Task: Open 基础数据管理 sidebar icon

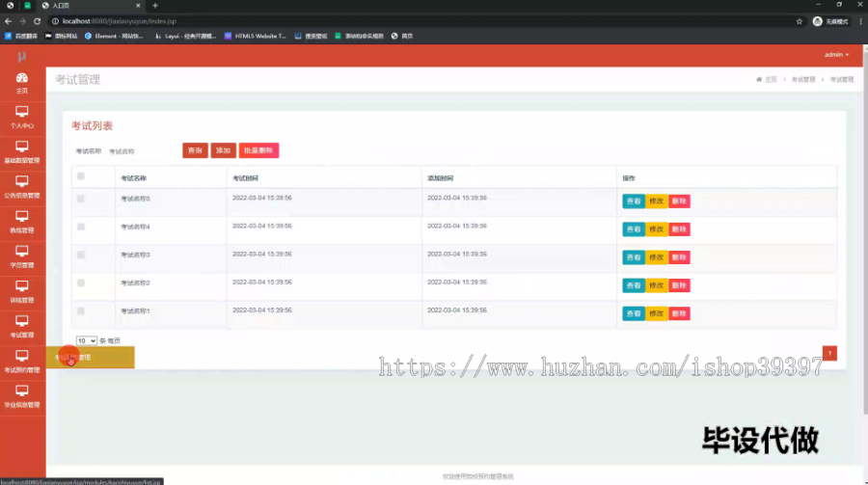Action: click(x=22, y=152)
